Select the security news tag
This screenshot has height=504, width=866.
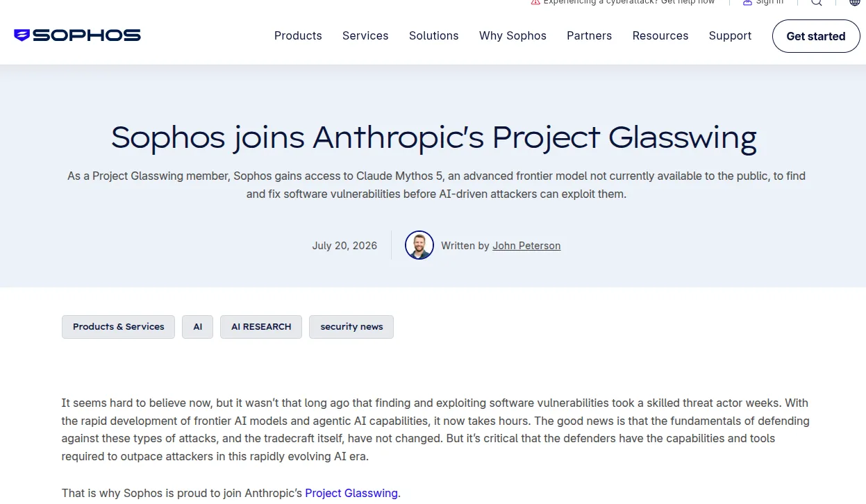[351, 327]
